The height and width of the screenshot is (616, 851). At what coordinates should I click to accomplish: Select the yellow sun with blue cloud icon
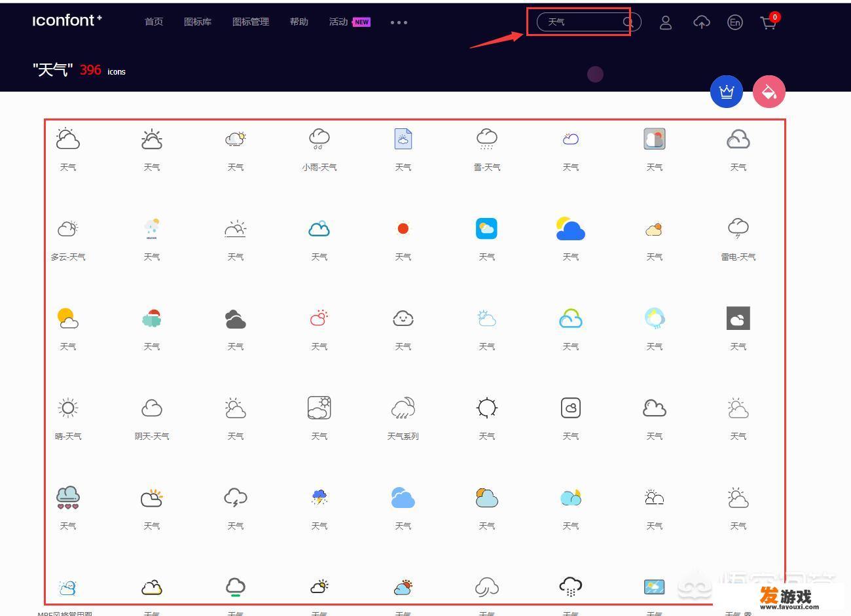[570, 228]
